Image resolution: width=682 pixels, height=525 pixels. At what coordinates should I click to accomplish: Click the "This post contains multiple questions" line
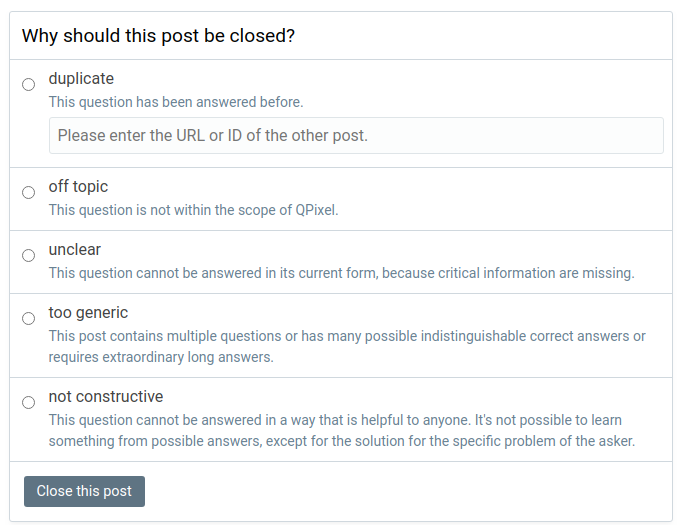(x=347, y=336)
